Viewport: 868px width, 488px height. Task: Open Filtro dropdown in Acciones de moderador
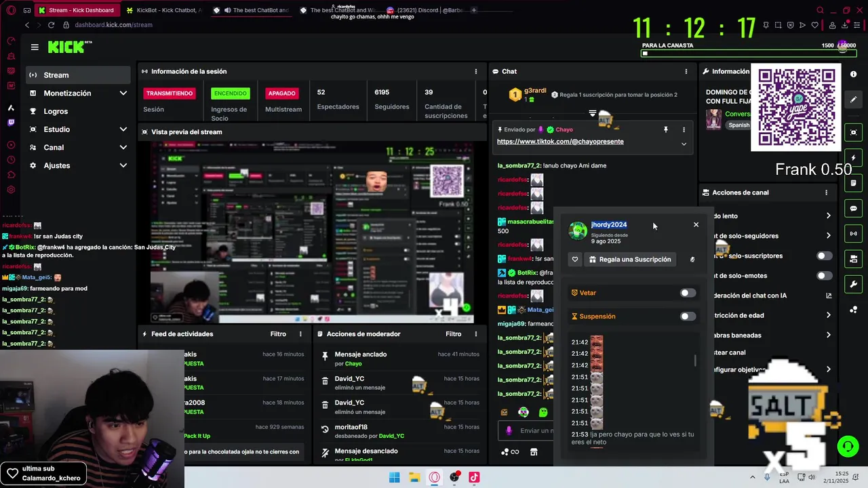tap(453, 333)
